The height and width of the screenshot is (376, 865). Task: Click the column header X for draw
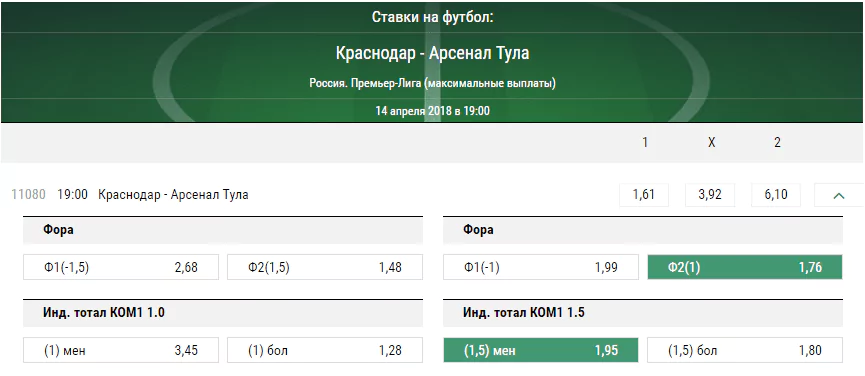[x=712, y=143]
